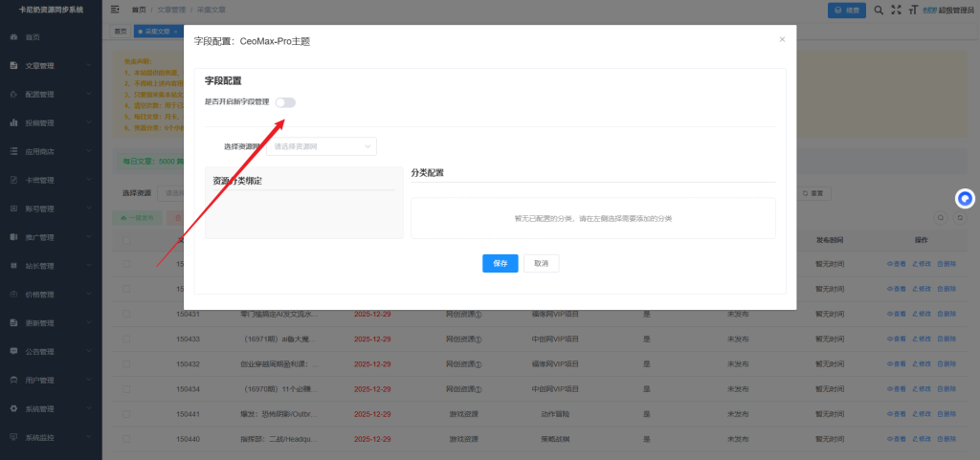Check the box for row 150440
Screen dimensions: 980x460
(x=127, y=439)
